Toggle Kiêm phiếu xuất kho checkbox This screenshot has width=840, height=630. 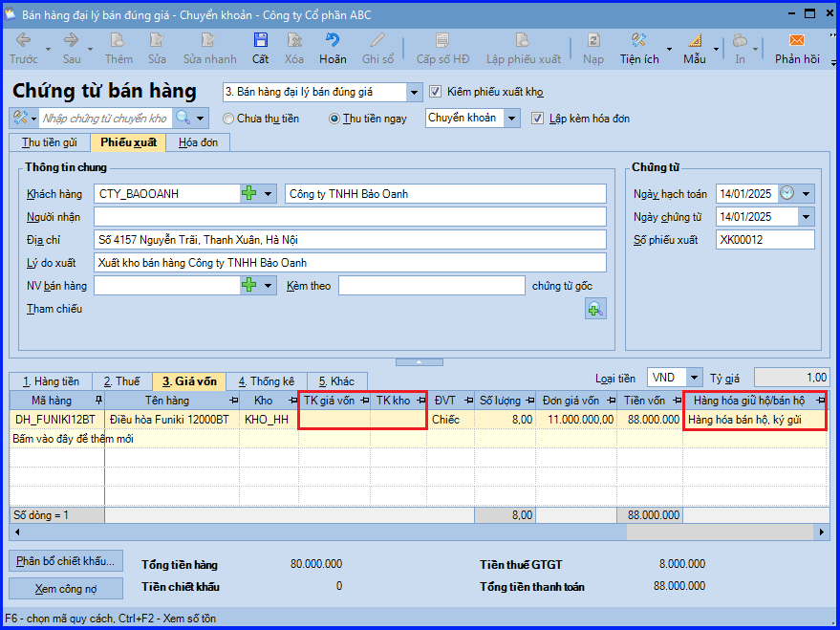click(436, 92)
